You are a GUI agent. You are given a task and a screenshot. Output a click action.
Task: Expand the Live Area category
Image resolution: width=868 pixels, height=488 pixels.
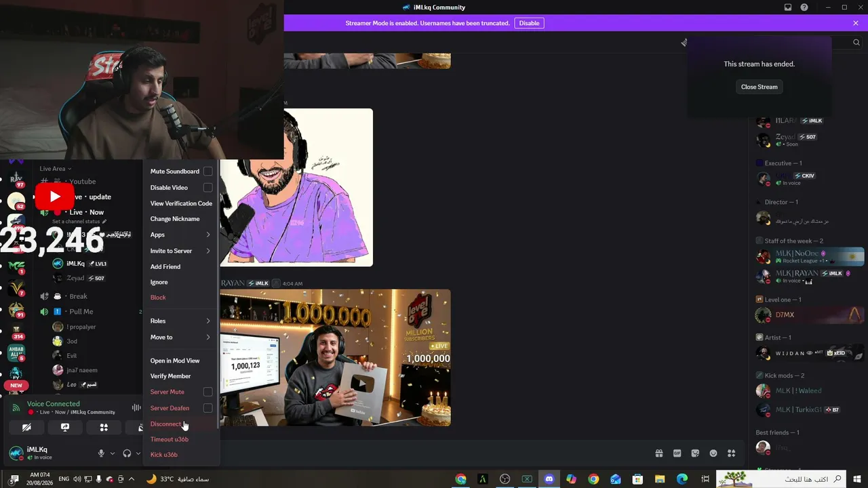point(55,169)
